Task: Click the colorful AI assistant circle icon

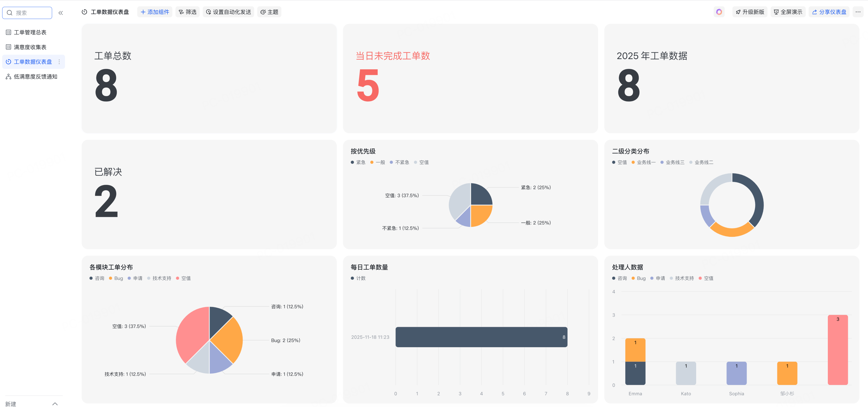Action: [x=719, y=12]
